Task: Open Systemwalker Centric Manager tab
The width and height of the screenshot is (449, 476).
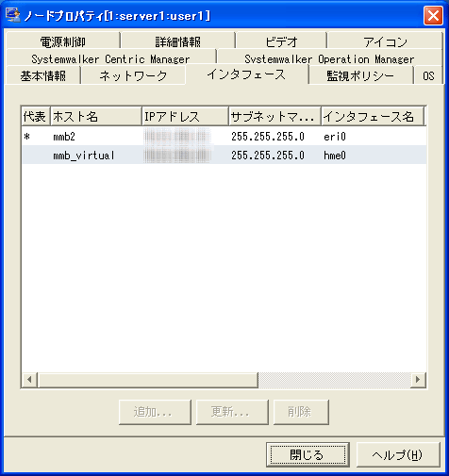Action: pyautogui.click(x=111, y=58)
